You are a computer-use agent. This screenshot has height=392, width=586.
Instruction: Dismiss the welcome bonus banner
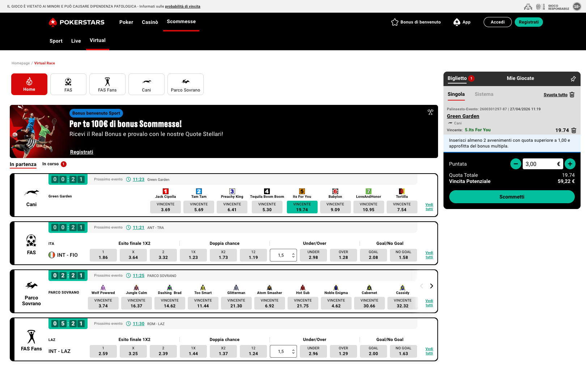pos(430,112)
